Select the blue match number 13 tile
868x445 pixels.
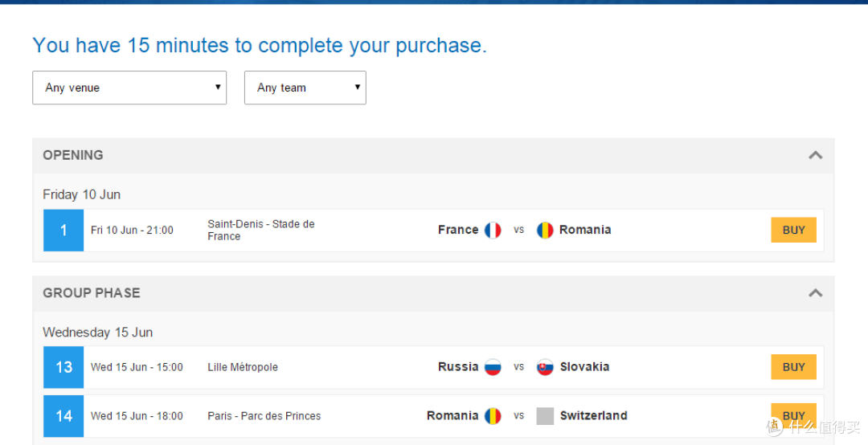click(x=63, y=367)
